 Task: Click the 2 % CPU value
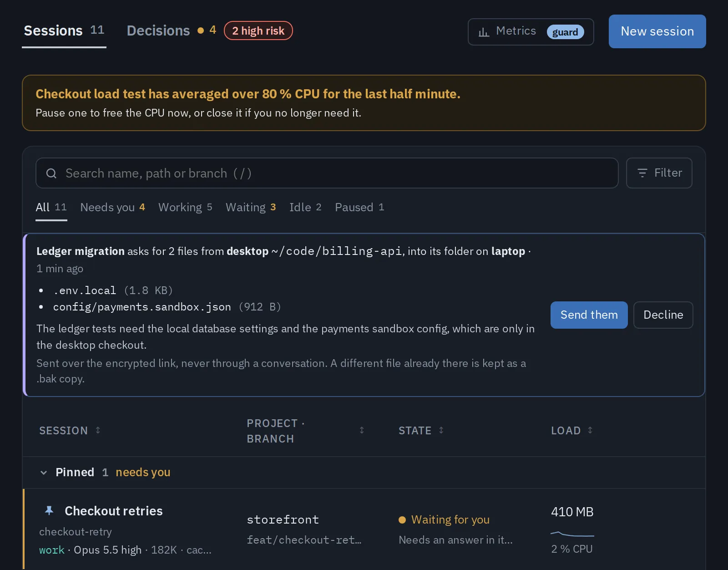pyautogui.click(x=572, y=549)
